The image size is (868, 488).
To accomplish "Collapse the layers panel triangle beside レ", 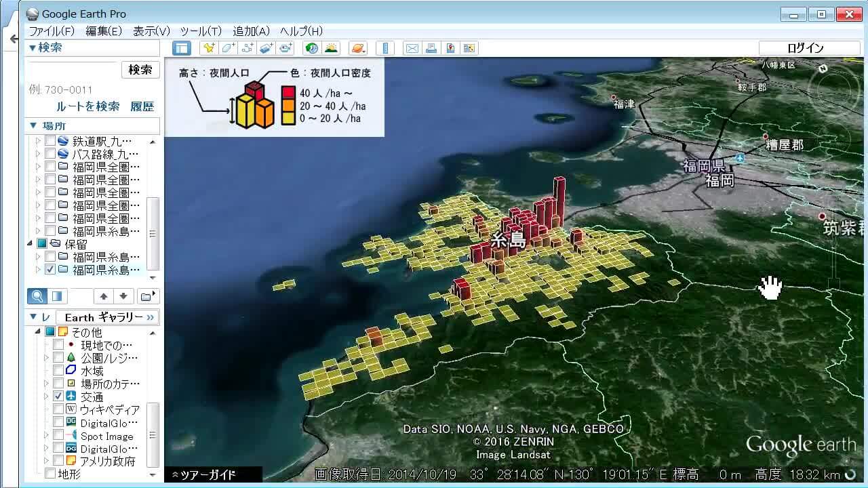I will coord(33,317).
